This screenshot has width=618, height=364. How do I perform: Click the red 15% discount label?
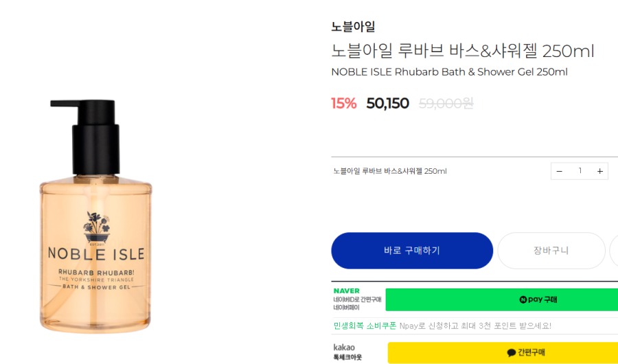tap(344, 104)
